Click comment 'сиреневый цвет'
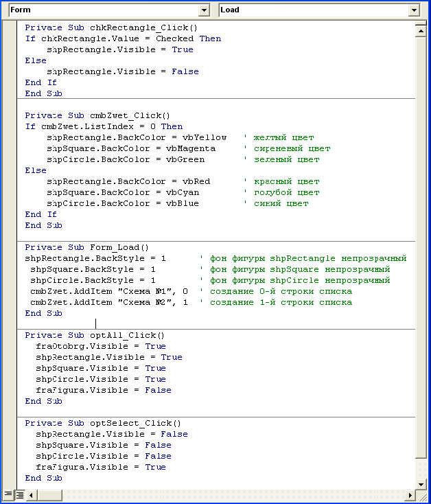Image resolution: width=431 pixels, height=504 pixels. [x=292, y=148]
